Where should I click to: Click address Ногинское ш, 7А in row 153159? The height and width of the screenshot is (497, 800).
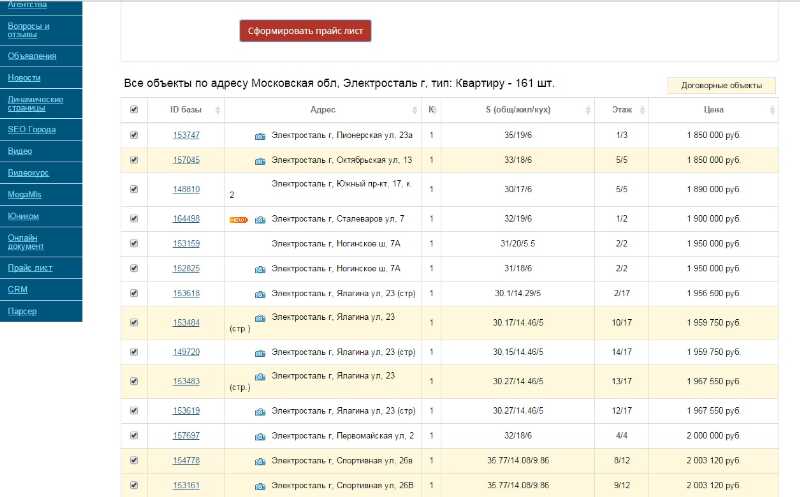[336, 244]
